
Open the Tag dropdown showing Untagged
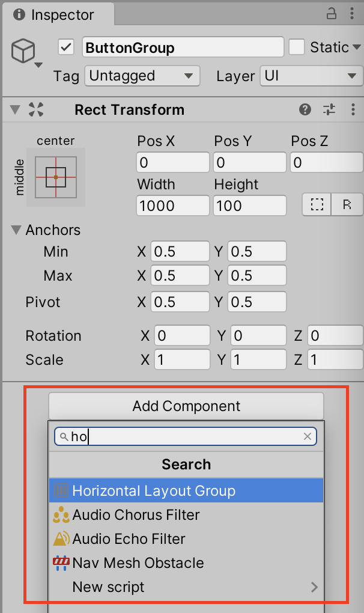click(x=142, y=76)
